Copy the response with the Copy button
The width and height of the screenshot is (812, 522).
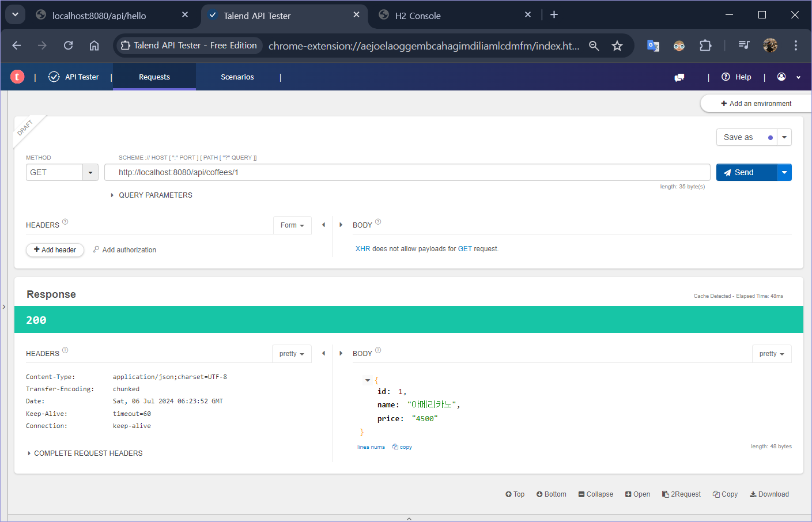(725, 494)
